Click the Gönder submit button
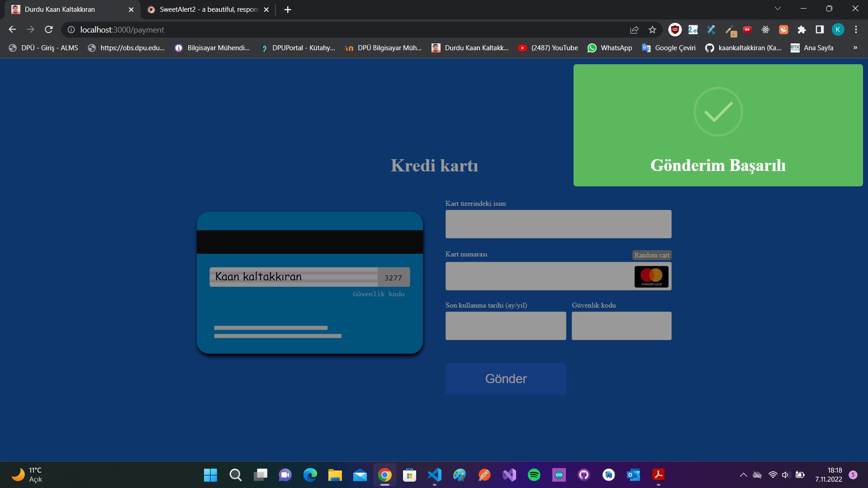Screen dimensions: 868x488 (505, 379)
